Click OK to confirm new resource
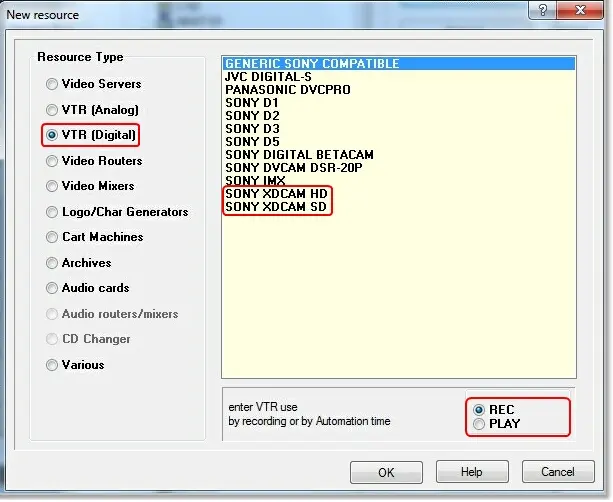This screenshot has height=502, width=613. click(x=386, y=472)
